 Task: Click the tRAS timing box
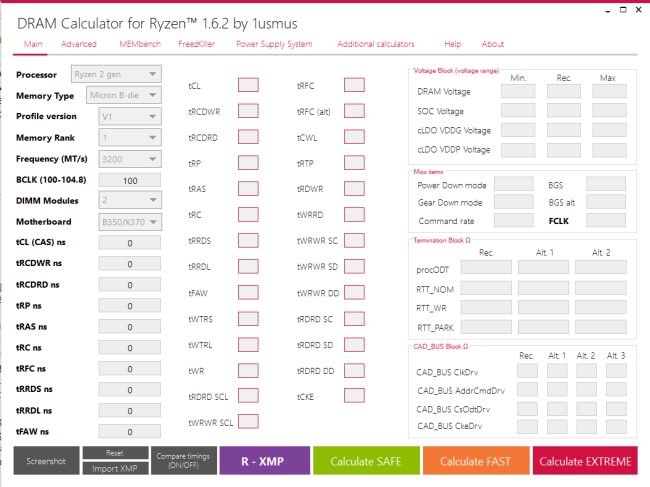[248, 188]
